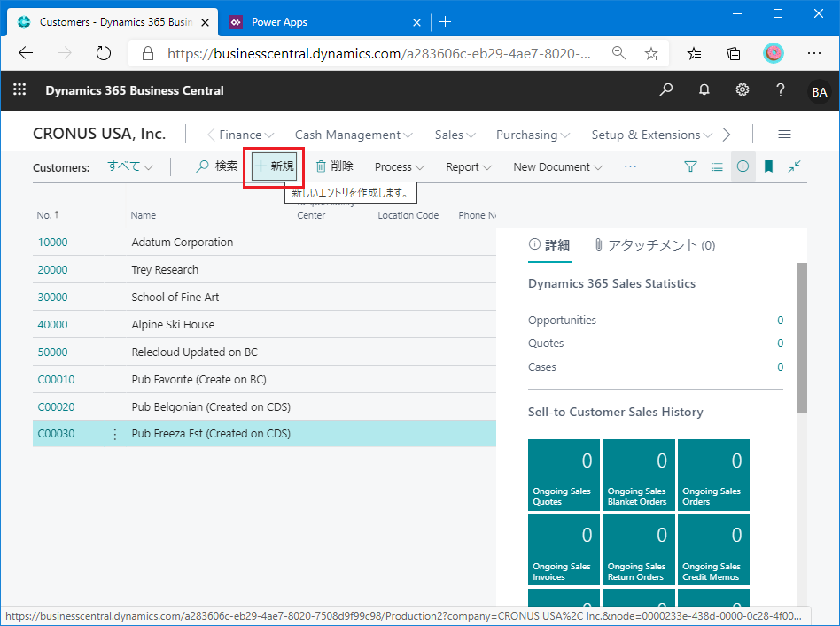
Task: Switch to the アタッチメント (0) tab
Action: [655, 245]
